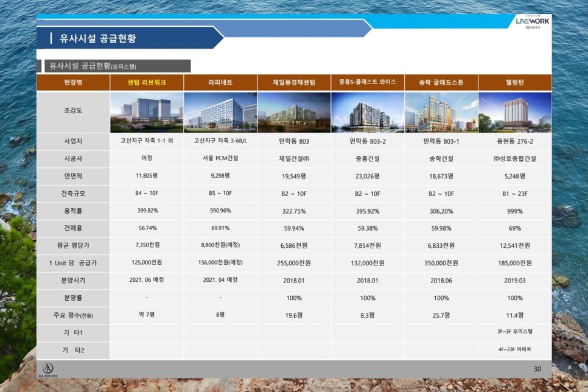The image size is (588, 392).
Task: Click the 시공사 row label
Action: click(73, 159)
